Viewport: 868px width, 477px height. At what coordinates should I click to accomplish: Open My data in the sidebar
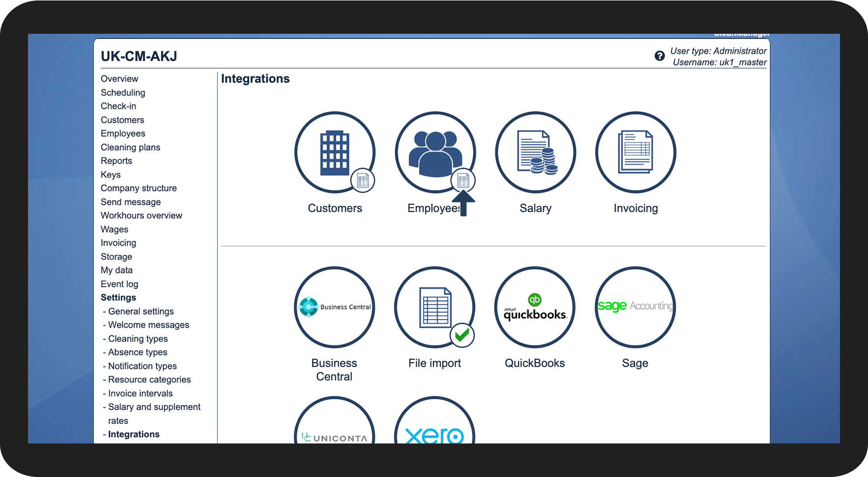(116, 270)
